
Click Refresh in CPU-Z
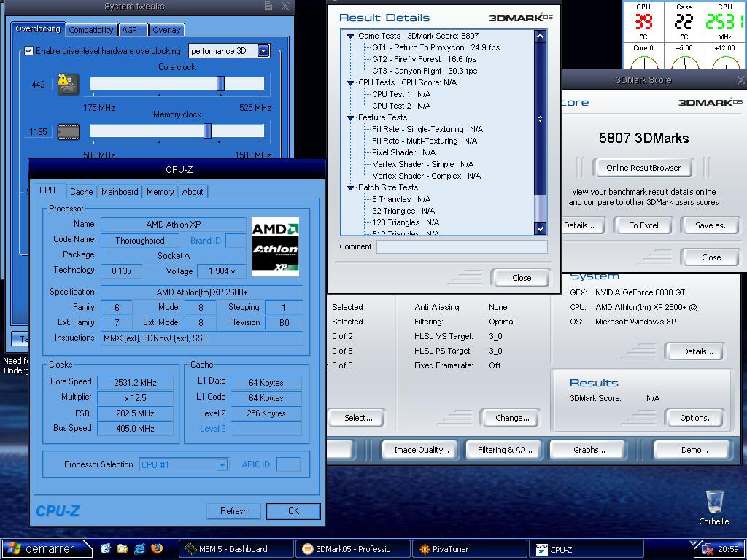[x=234, y=511]
